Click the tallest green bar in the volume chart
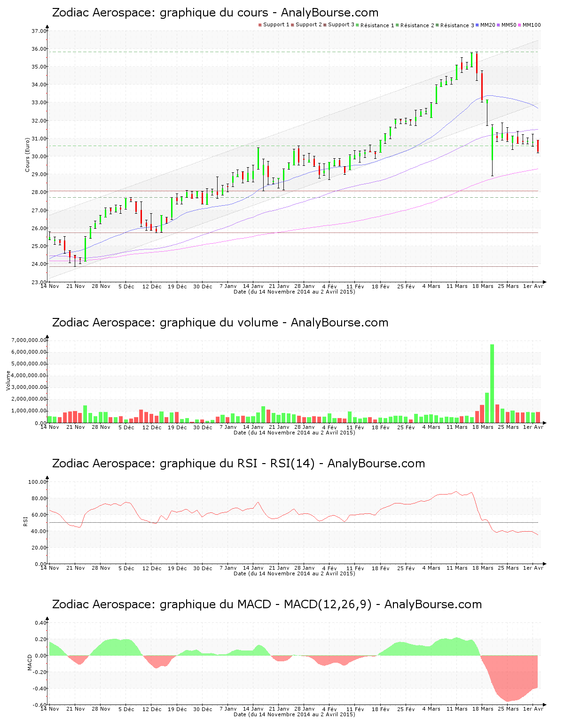The width and height of the screenshot is (564, 728). [492, 383]
